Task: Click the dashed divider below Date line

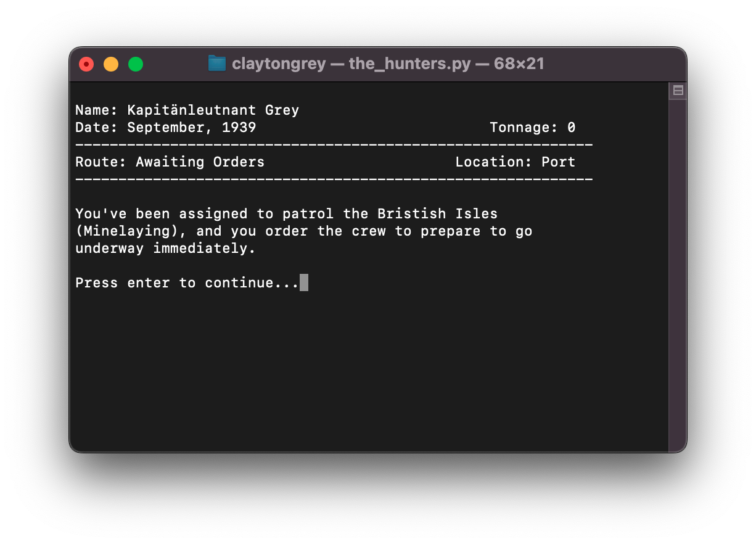Action: coord(334,145)
